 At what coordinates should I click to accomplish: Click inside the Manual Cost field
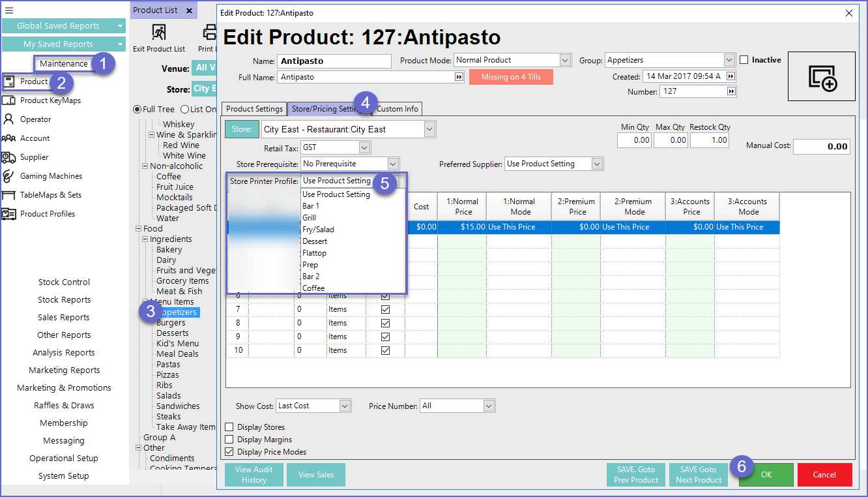(822, 147)
